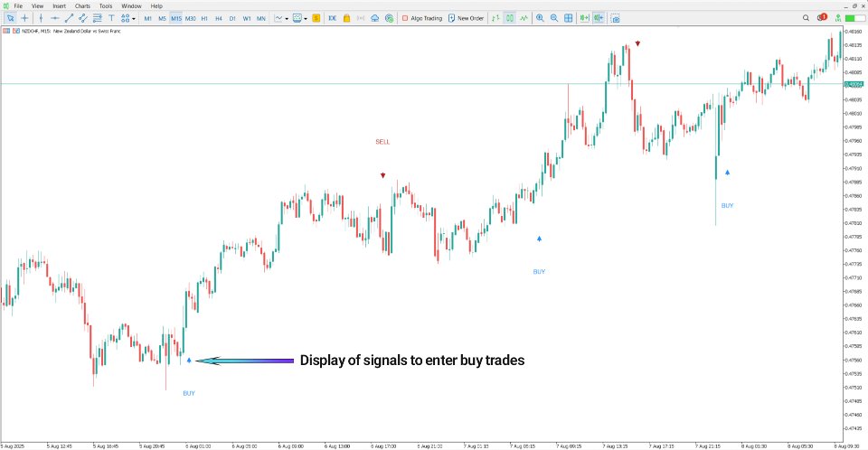
Task: Open the IDE MetaEditor button
Action: tap(332, 18)
